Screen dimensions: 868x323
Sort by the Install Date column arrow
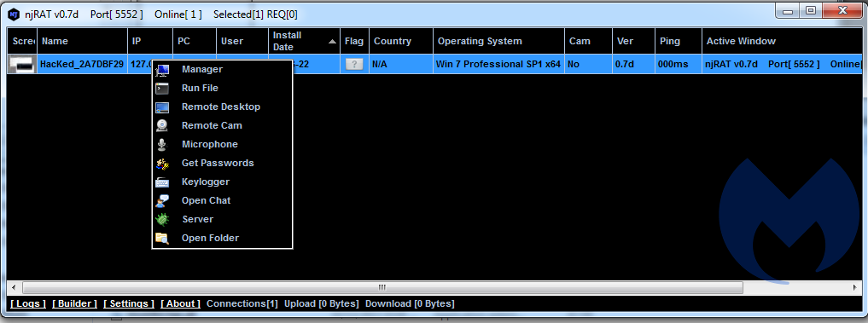click(332, 42)
